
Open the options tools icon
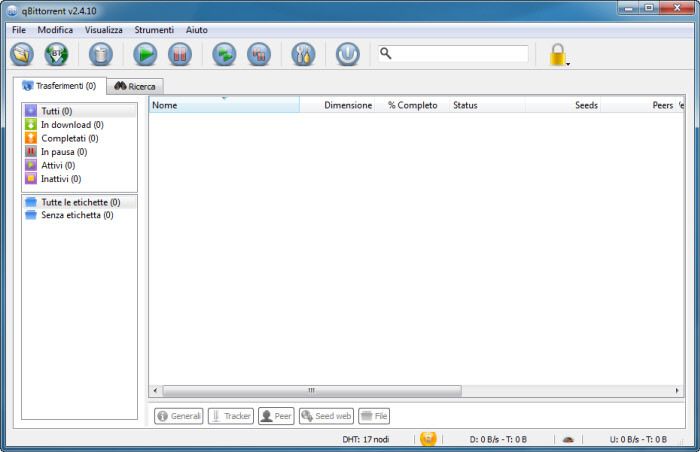[x=303, y=54]
